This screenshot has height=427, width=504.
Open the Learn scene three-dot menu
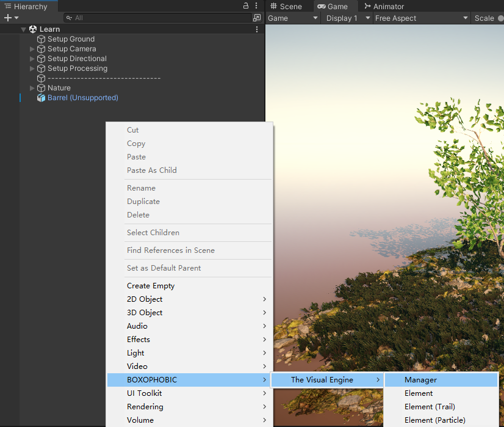(x=257, y=29)
